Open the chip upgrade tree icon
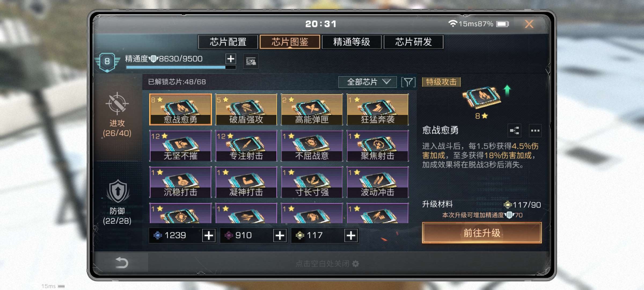644x290 pixels. pyautogui.click(x=514, y=131)
